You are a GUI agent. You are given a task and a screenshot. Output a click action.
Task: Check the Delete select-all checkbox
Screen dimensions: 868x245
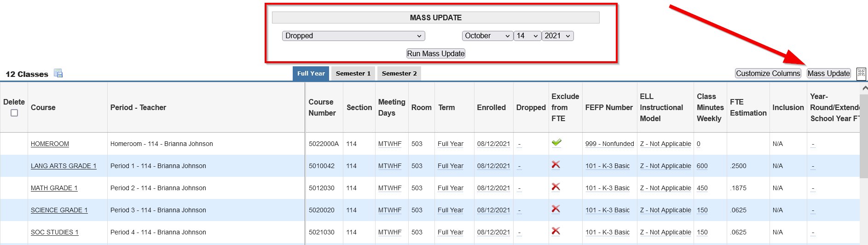[x=14, y=113]
